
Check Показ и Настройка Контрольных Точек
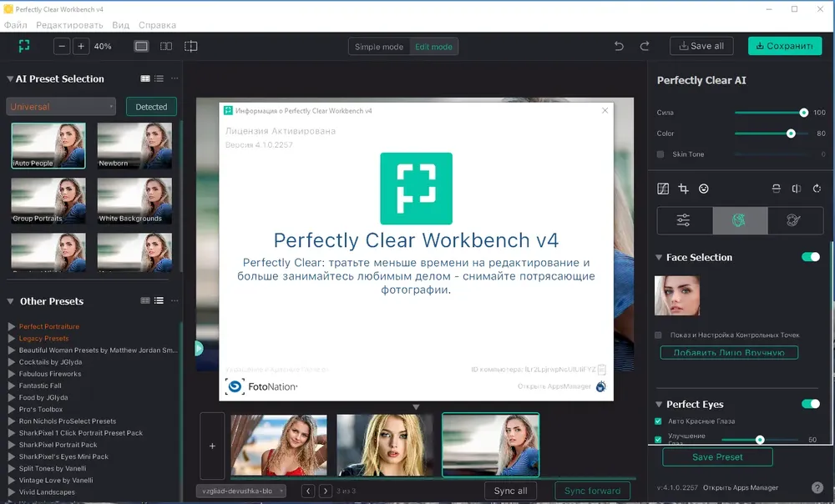point(658,335)
